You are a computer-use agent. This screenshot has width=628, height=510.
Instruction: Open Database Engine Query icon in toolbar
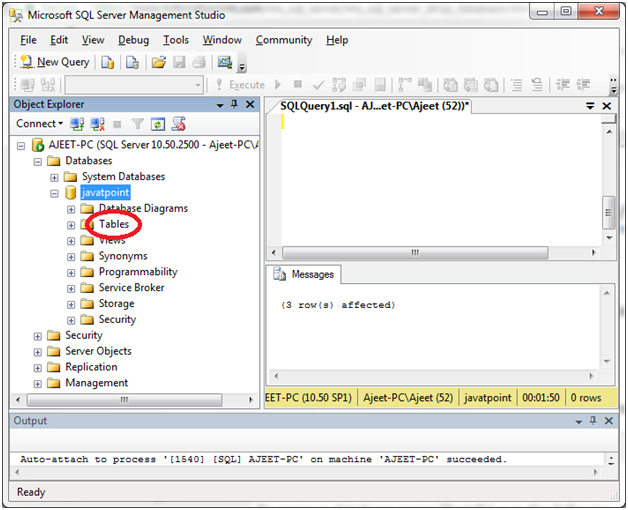coord(107,62)
